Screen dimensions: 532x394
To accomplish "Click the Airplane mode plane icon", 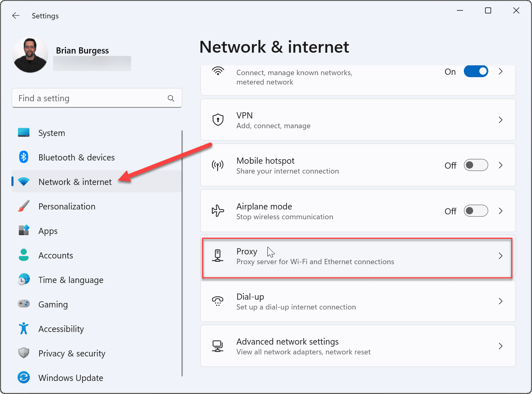I will (x=218, y=211).
